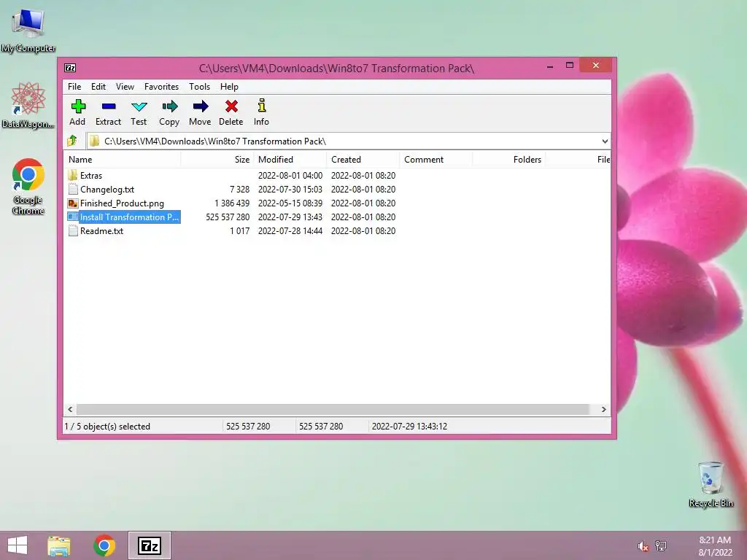This screenshot has width=747, height=560.
Task: Sort by the Modified column header
Action: [290, 160]
